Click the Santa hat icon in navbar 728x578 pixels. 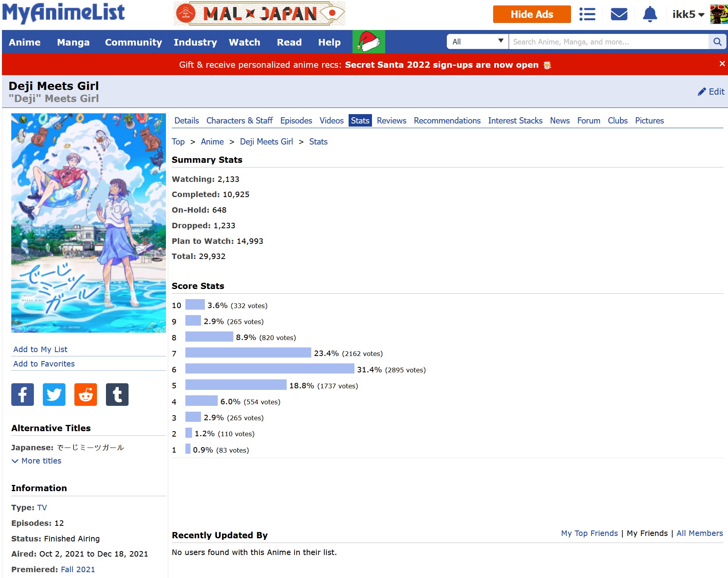pyautogui.click(x=368, y=42)
